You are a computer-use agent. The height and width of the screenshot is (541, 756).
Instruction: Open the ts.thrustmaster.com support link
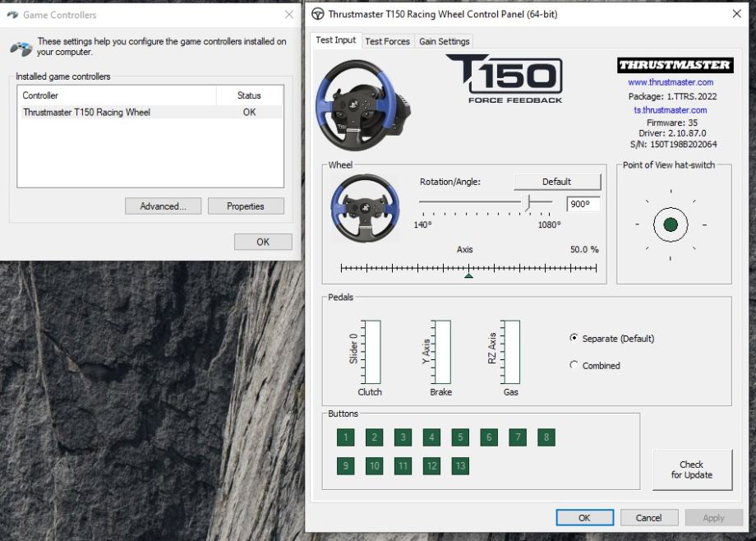pyautogui.click(x=671, y=109)
